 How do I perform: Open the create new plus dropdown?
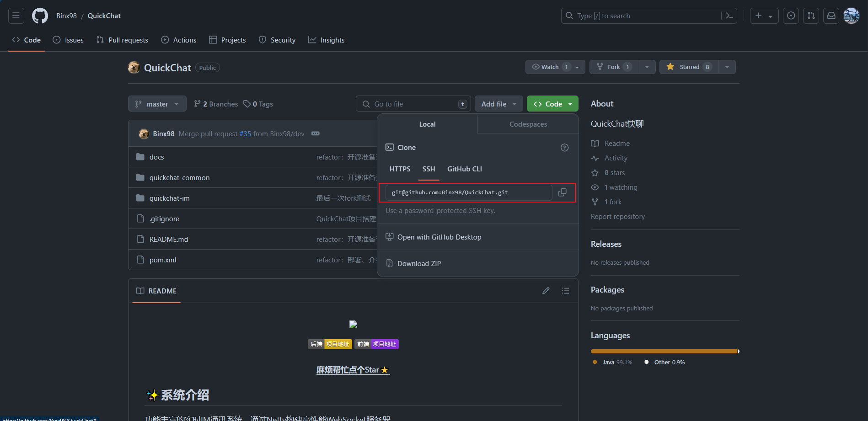tap(764, 16)
